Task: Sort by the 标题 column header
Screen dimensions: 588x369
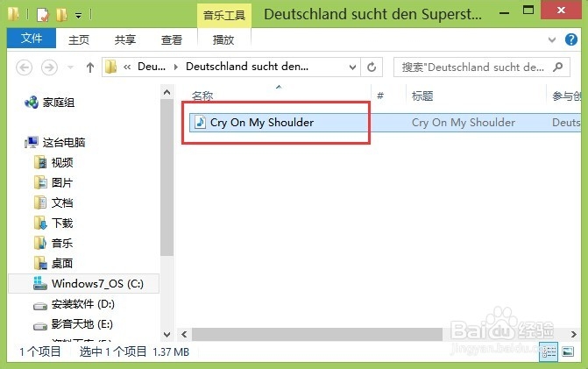Action: [x=422, y=96]
